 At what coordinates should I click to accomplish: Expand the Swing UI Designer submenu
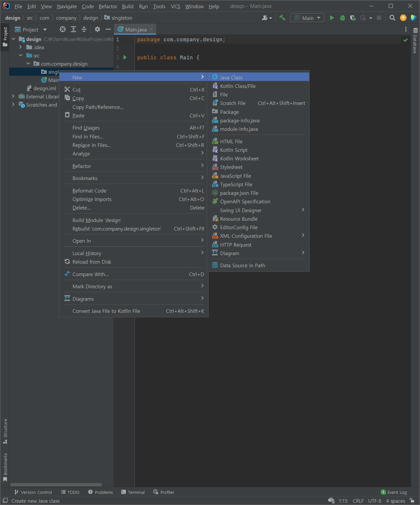[258, 210]
